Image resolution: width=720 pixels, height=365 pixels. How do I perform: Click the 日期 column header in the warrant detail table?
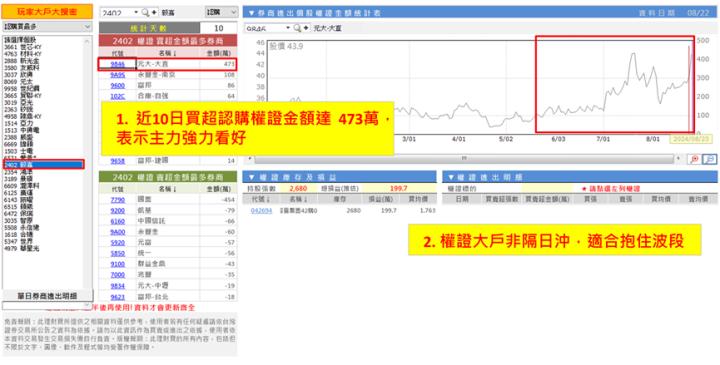[x=463, y=199]
